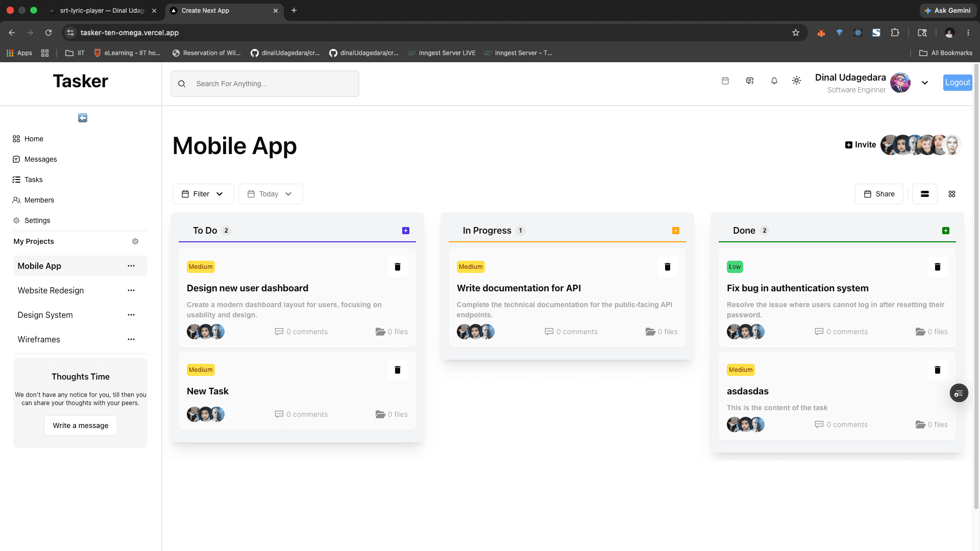
Task: Click the Logout button
Action: [958, 83]
